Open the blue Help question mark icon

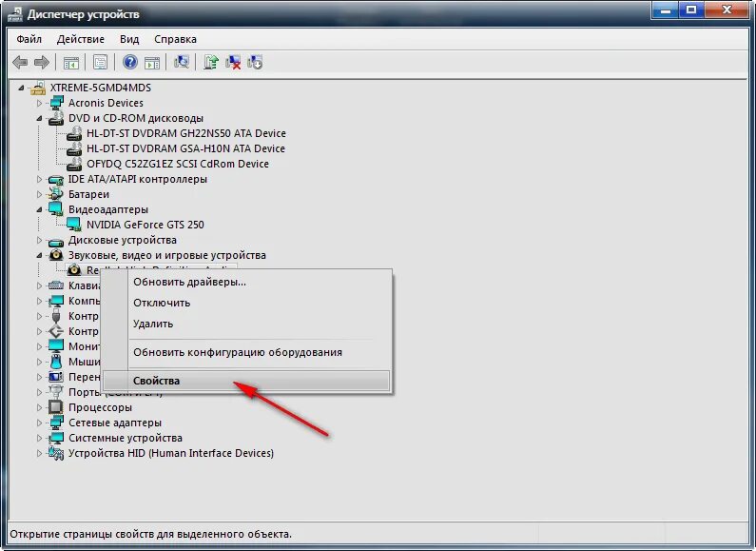click(129, 62)
